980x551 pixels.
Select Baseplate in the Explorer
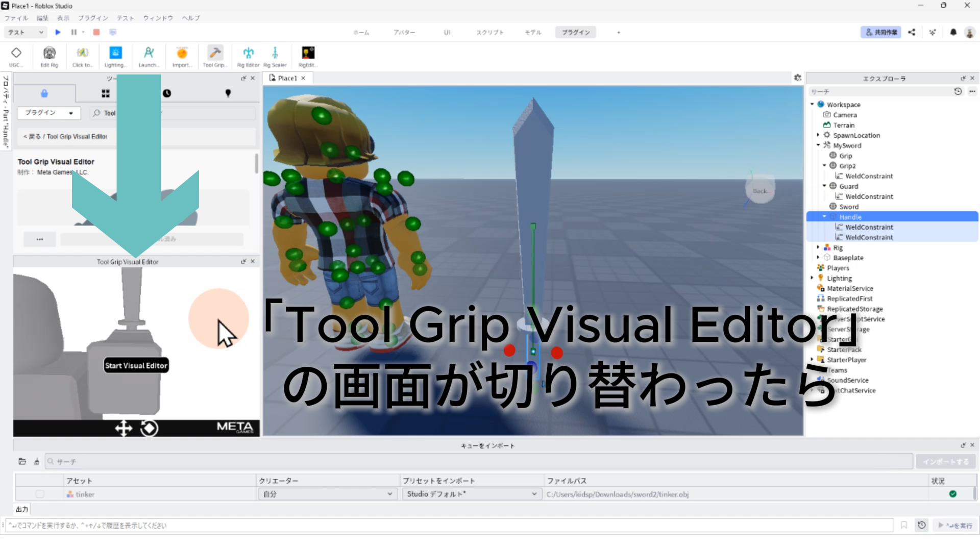[x=848, y=258]
